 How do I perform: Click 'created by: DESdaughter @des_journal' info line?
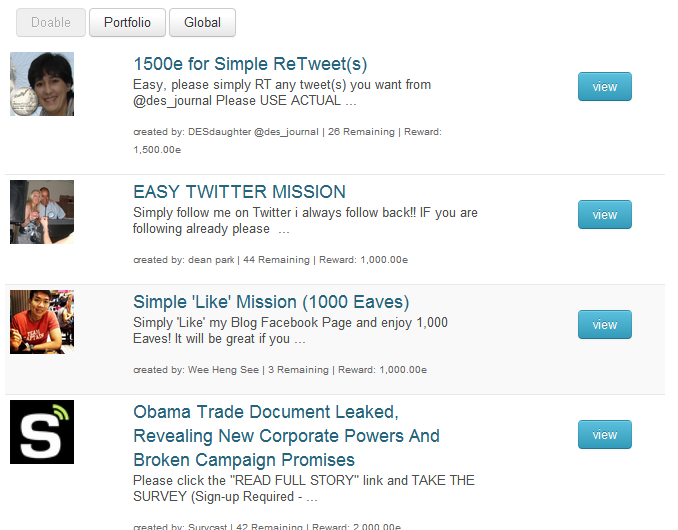288,140
